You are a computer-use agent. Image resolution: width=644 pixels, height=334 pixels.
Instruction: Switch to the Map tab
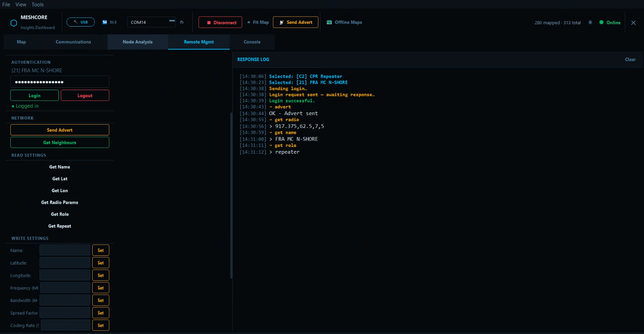pyautogui.click(x=21, y=42)
